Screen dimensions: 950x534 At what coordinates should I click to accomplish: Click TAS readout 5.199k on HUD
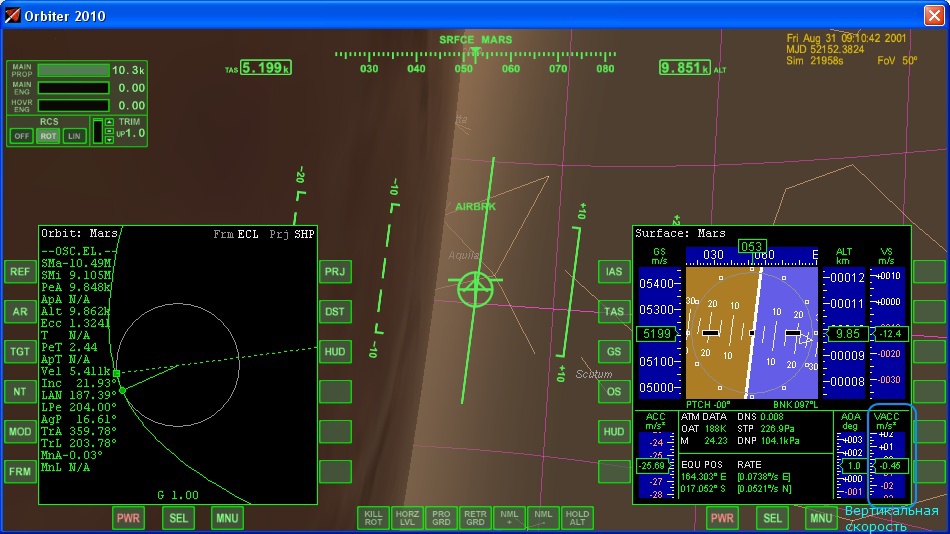pos(266,68)
